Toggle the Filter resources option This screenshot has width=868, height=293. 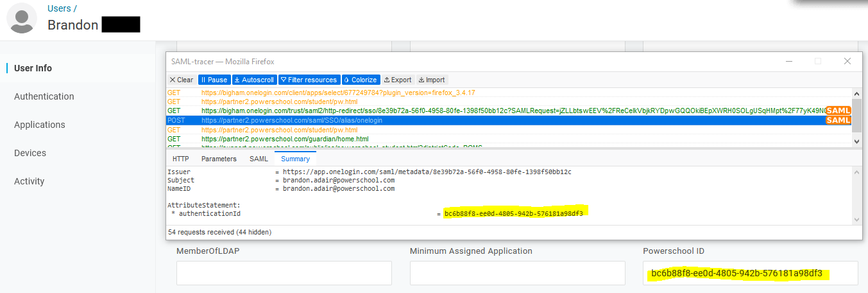pyautogui.click(x=309, y=80)
